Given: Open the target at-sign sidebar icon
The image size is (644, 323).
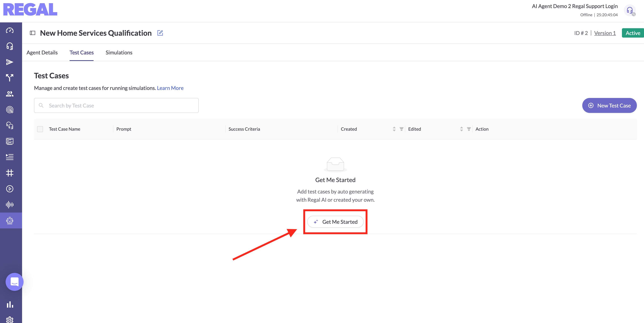Looking at the screenshot, I should [10, 110].
